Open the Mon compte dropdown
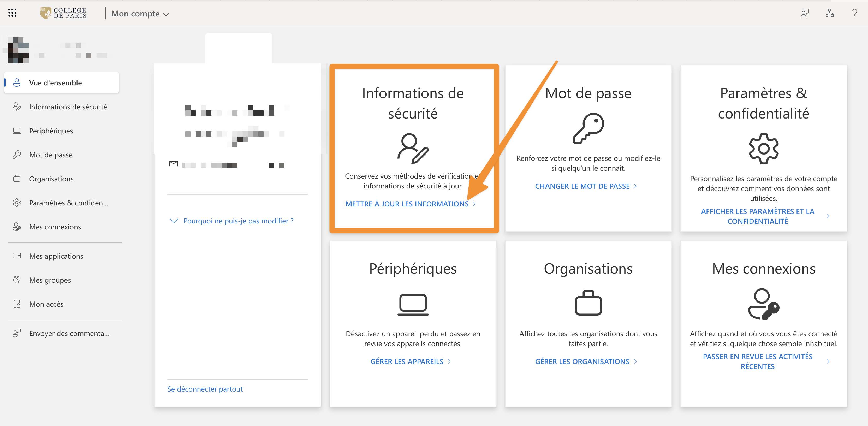Screen dimensions: 868x426 coord(140,14)
